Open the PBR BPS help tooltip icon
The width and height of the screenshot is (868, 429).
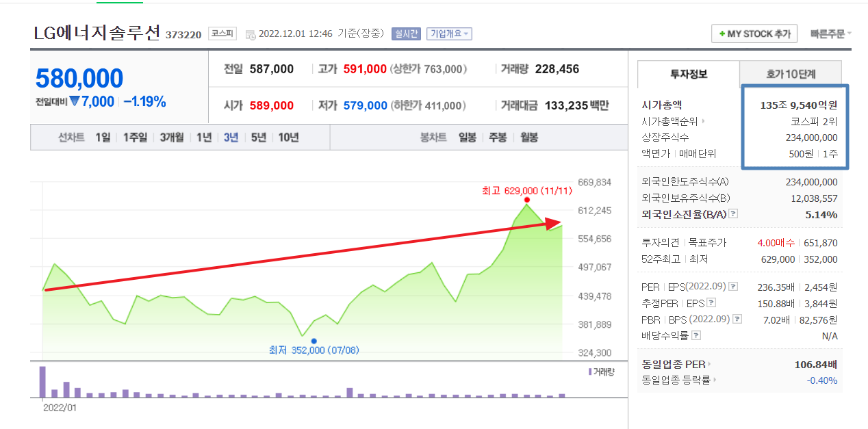(737, 317)
